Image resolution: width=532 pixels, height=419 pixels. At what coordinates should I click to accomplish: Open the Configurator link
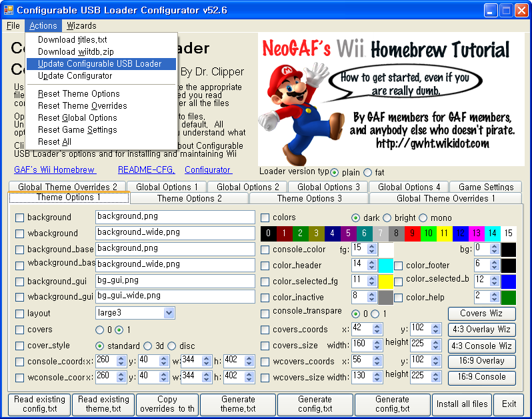click(x=208, y=169)
